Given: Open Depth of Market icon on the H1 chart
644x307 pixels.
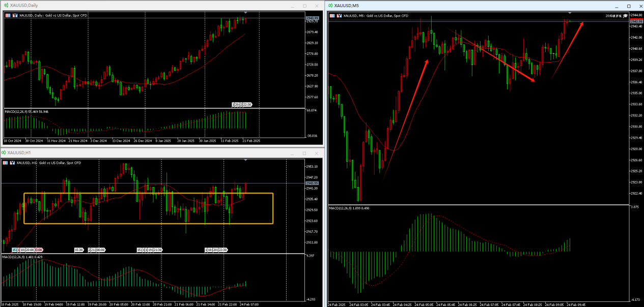Looking at the screenshot, I should [x=12, y=163].
